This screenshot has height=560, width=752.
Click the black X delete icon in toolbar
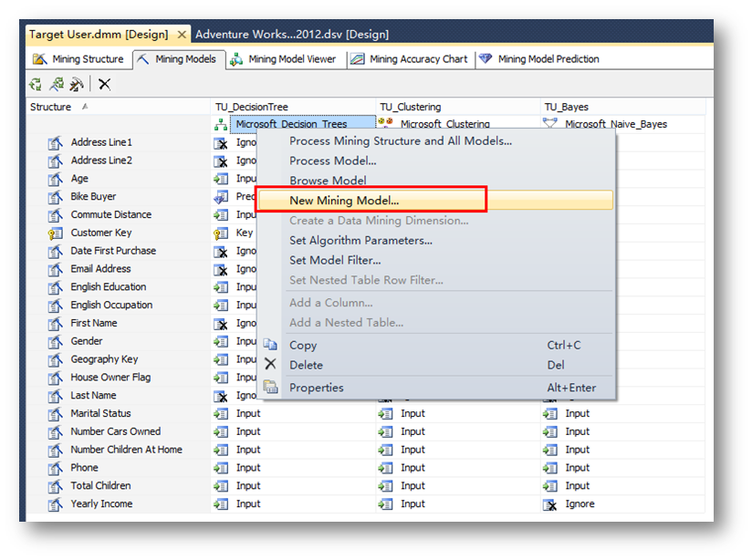(105, 84)
